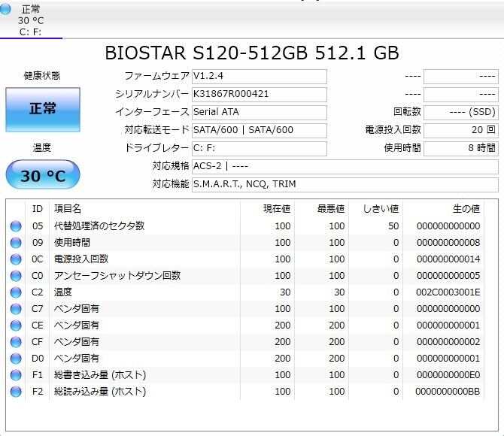Click the ベンダ固有 label in row CE
504x436 pixels.
tap(77, 325)
